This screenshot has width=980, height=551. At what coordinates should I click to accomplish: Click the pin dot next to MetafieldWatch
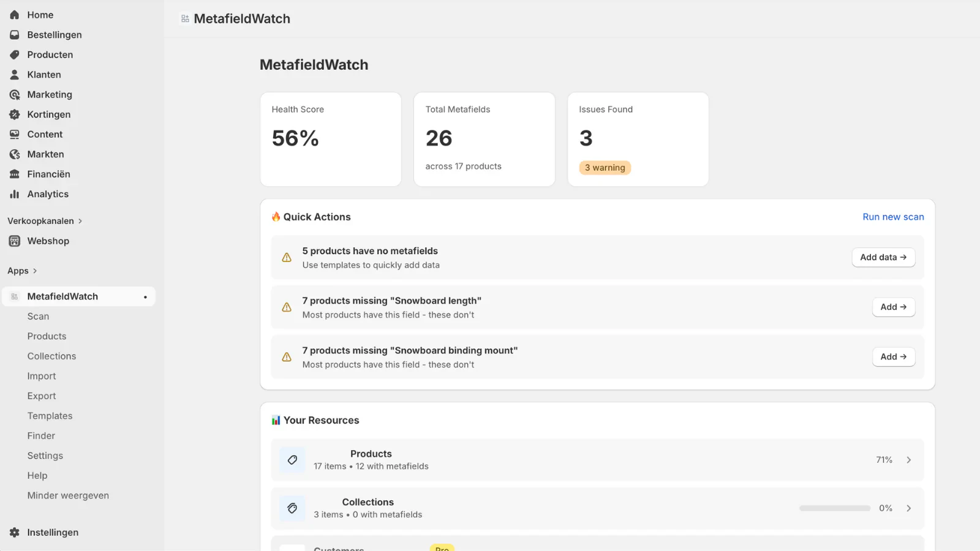click(145, 297)
